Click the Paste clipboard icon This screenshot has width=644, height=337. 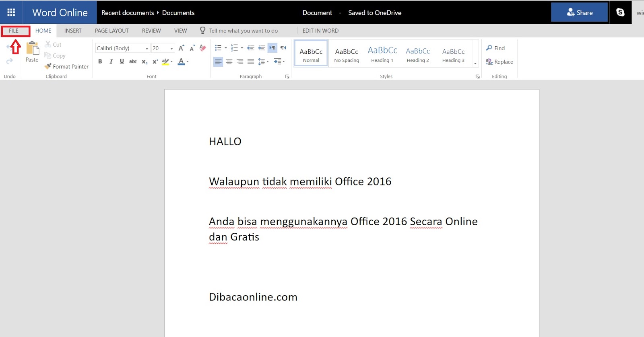point(32,48)
